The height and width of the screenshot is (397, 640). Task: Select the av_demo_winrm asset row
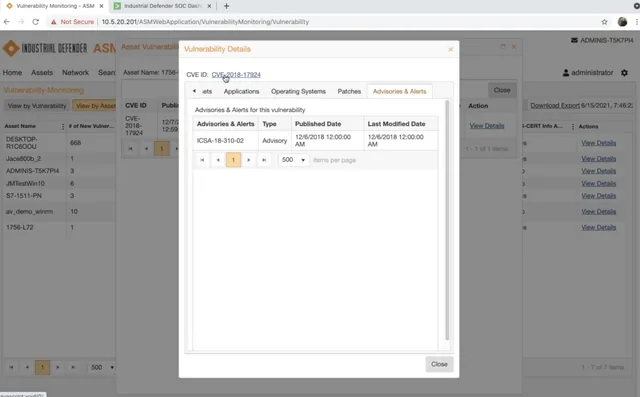(x=59, y=211)
